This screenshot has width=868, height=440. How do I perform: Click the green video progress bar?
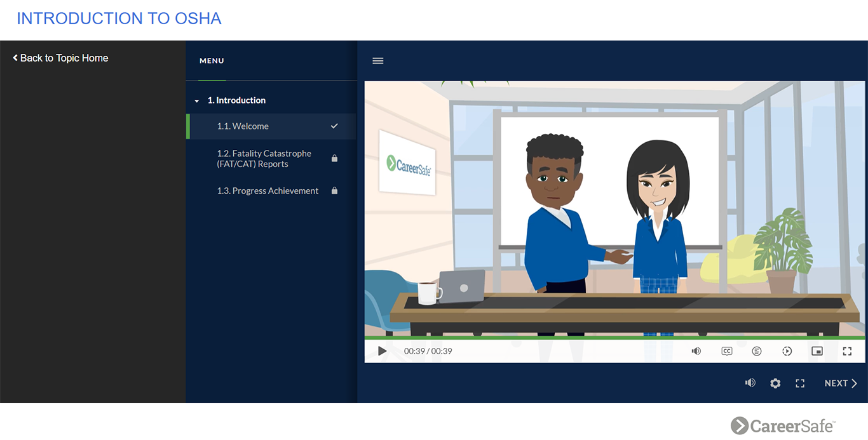(614, 338)
